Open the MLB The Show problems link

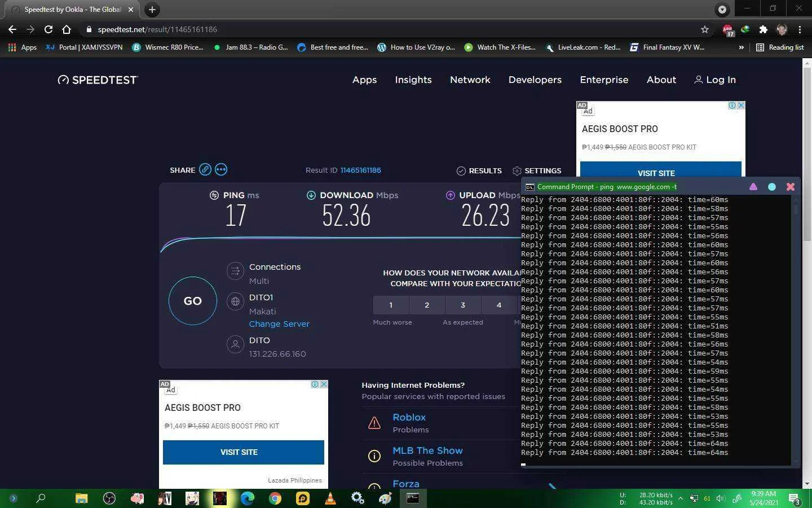[x=427, y=450]
